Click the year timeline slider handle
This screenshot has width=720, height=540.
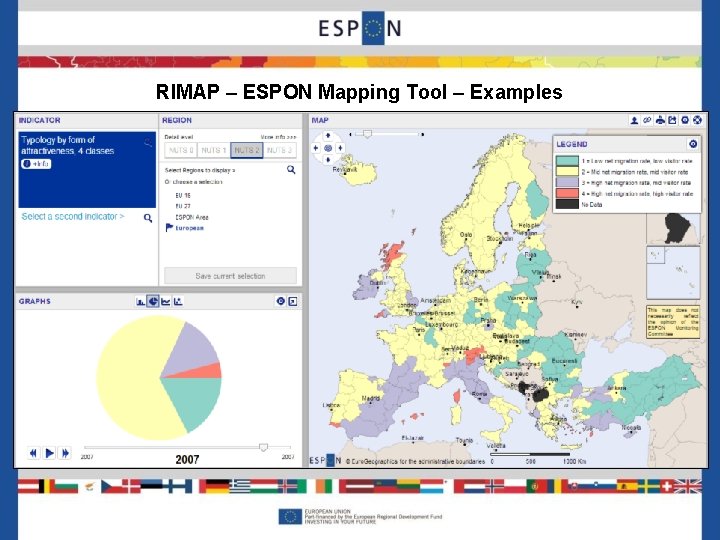263,447
